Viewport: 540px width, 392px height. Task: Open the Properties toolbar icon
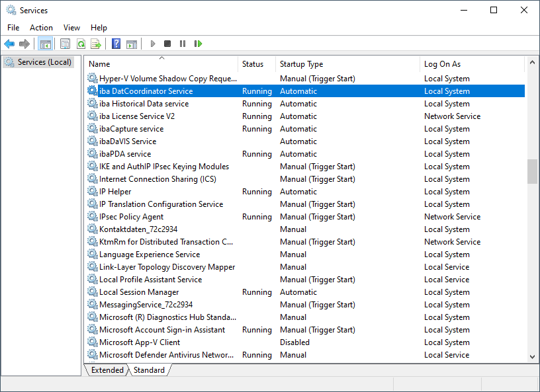tap(65, 44)
